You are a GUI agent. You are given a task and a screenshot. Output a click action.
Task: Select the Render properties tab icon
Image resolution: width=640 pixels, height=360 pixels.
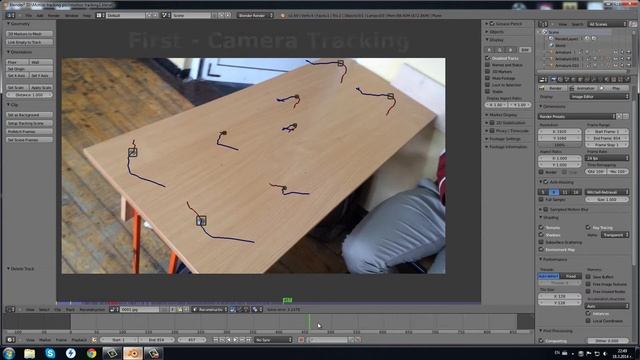(x=553, y=80)
